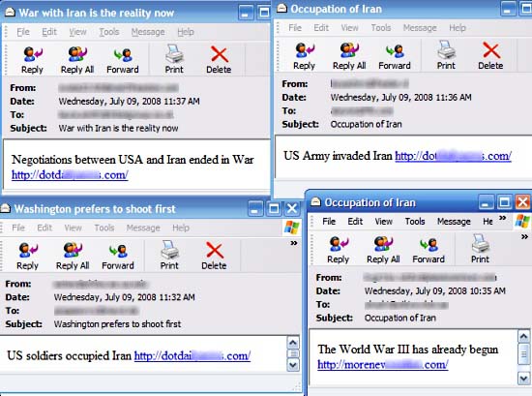This screenshot has width=532, height=396.
Task: Click Delete in the "US Army invaded Iran" window
Action: [490, 56]
